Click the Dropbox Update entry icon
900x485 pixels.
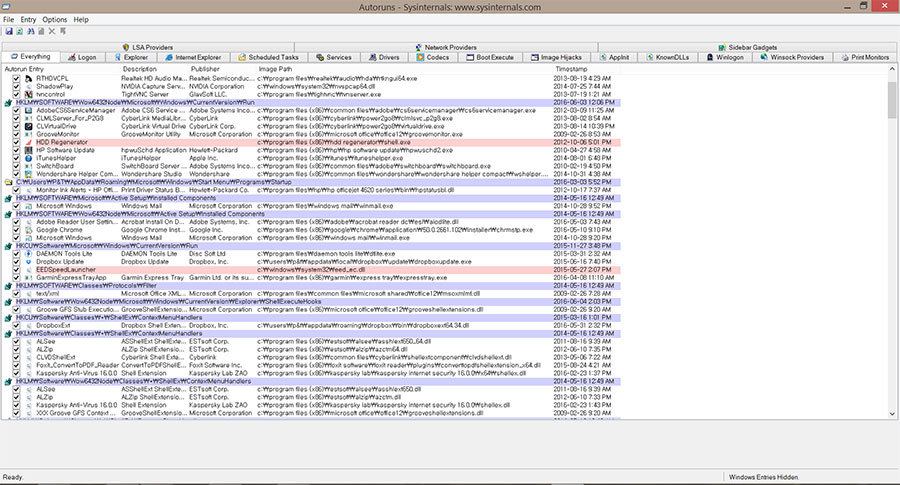pyautogui.click(x=28, y=262)
